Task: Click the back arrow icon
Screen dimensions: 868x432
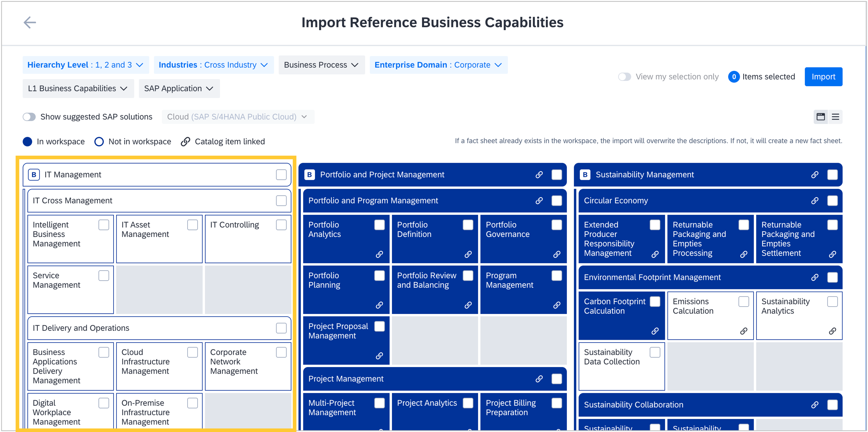Action: click(30, 23)
